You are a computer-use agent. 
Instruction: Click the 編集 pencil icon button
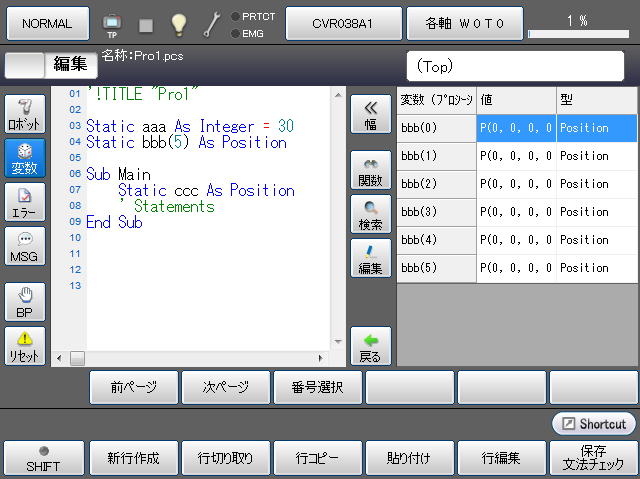coord(370,259)
